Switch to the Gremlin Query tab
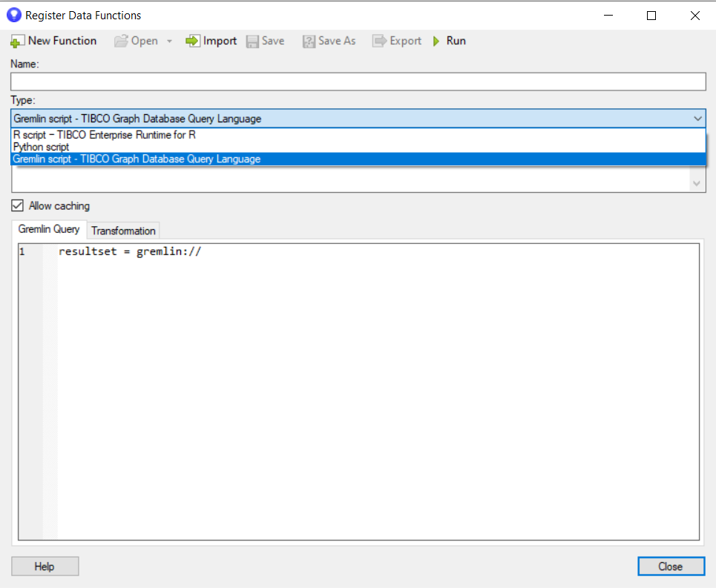The height and width of the screenshot is (588, 716). [x=49, y=229]
